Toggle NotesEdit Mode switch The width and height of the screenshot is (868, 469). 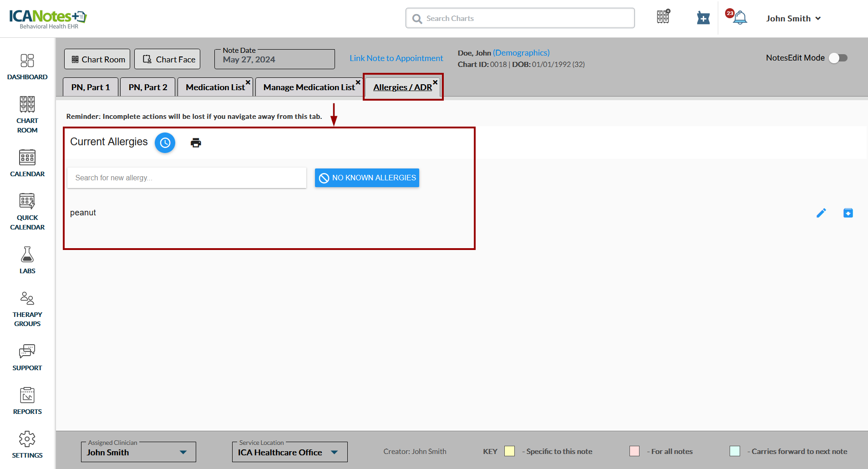[838, 58]
